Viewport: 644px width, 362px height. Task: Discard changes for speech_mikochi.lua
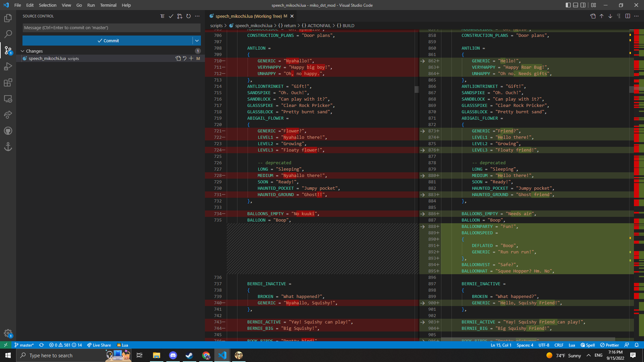click(184, 58)
